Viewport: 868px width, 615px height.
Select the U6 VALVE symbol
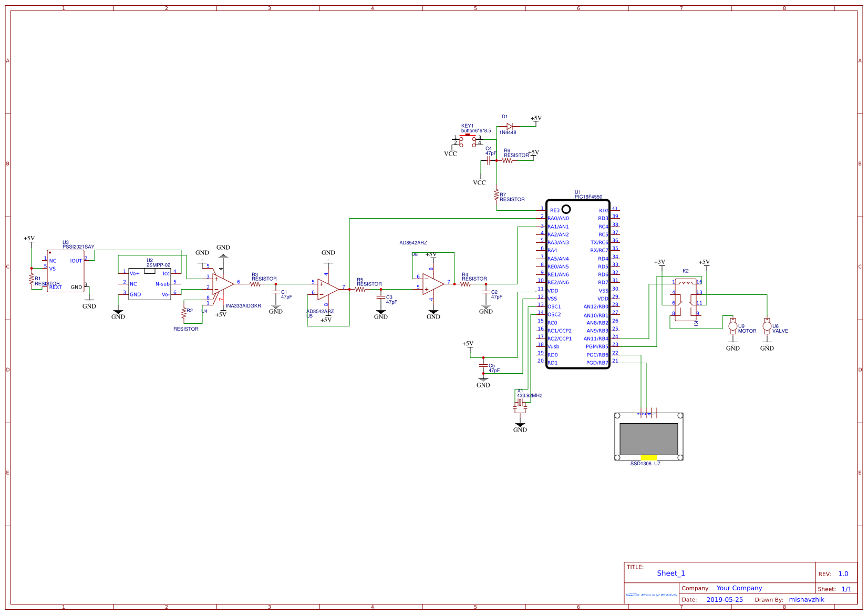[x=767, y=326]
